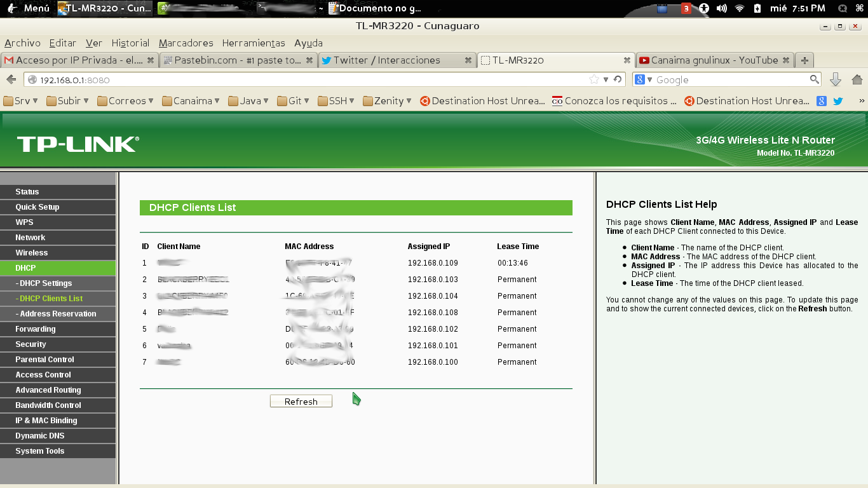Click the search magnifier icon
The width and height of the screenshot is (868, 488).
pos(814,79)
